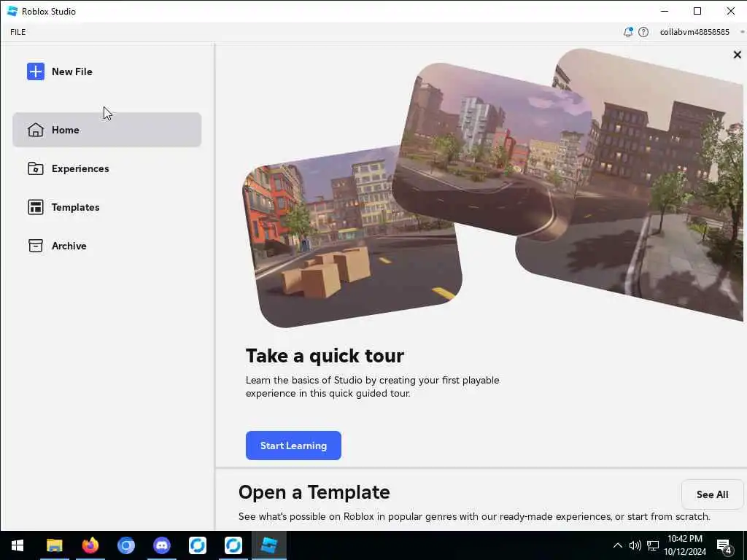
Task: Close the Roblox Studio window
Action: 730,11
